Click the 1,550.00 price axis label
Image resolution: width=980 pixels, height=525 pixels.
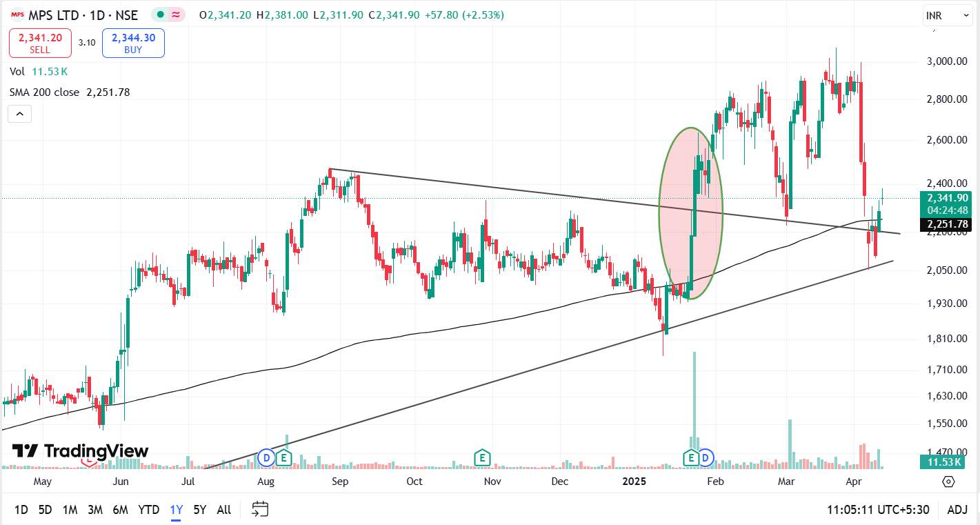click(x=946, y=424)
